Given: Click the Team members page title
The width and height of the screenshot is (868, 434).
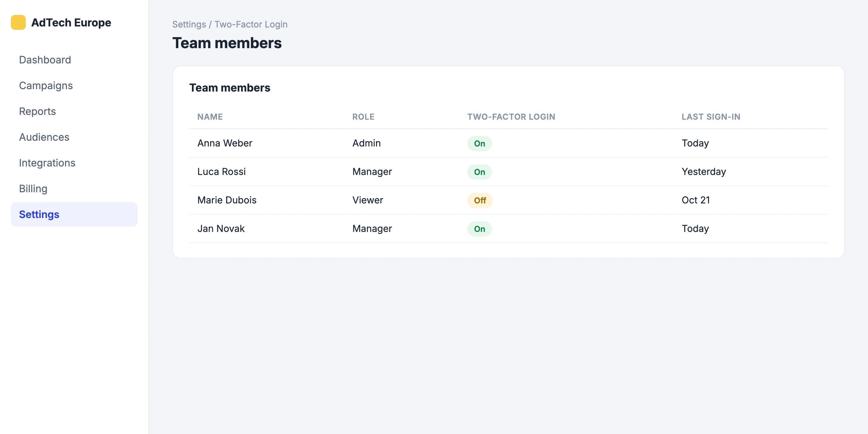Looking at the screenshot, I should (227, 43).
